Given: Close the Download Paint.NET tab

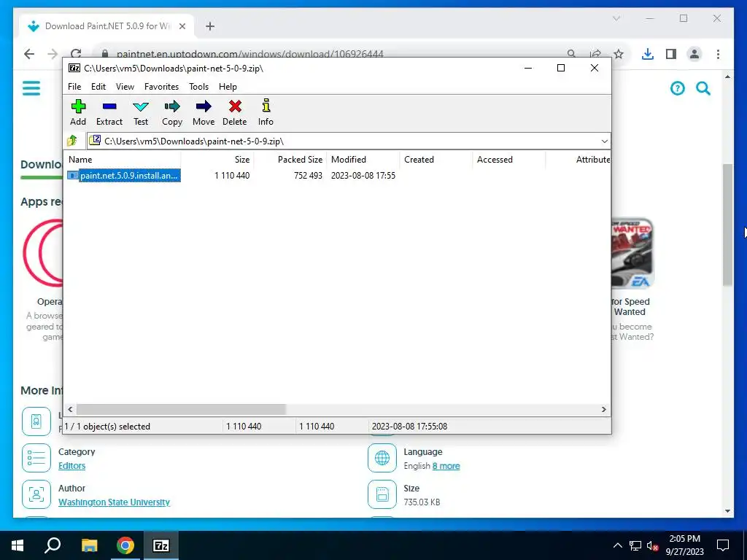Looking at the screenshot, I should [182, 26].
